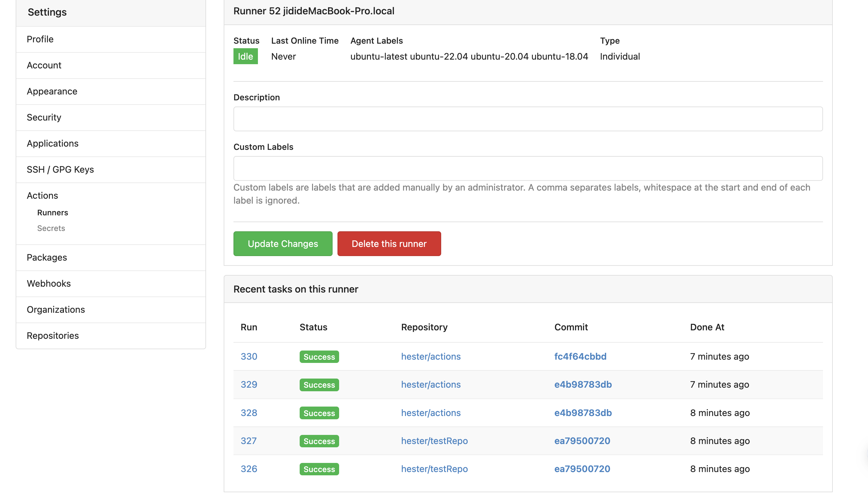Click the Success badge for run 329
868x503 pixels.
(x=319, y=385)
